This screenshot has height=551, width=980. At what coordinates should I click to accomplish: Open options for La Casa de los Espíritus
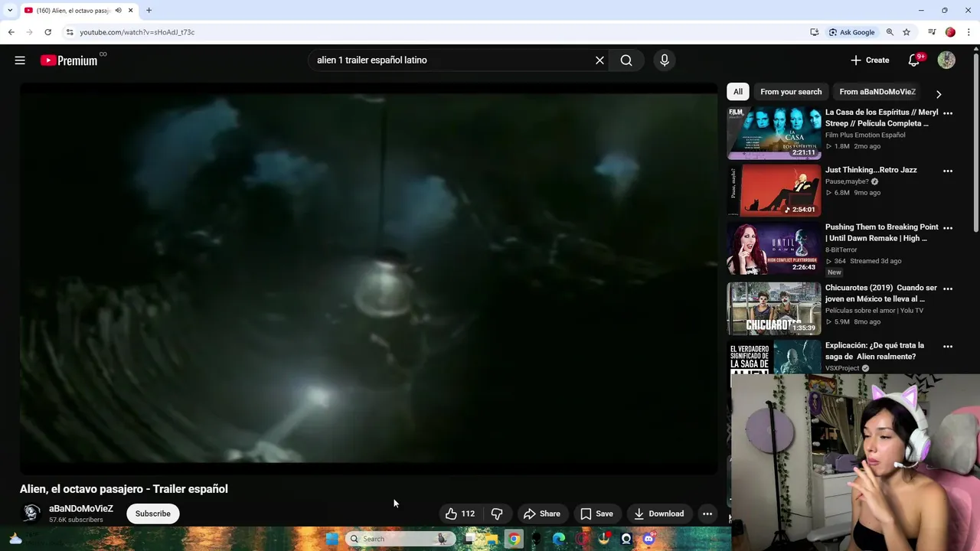tap(948, 113)
